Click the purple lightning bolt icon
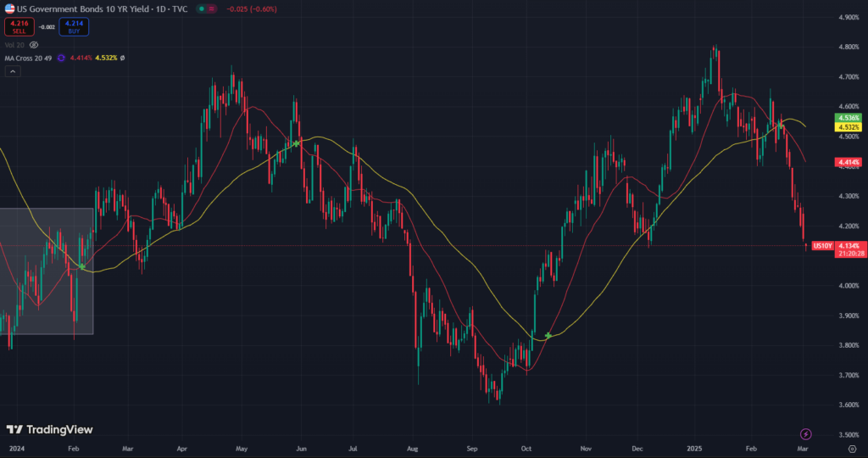 [806, 434]
